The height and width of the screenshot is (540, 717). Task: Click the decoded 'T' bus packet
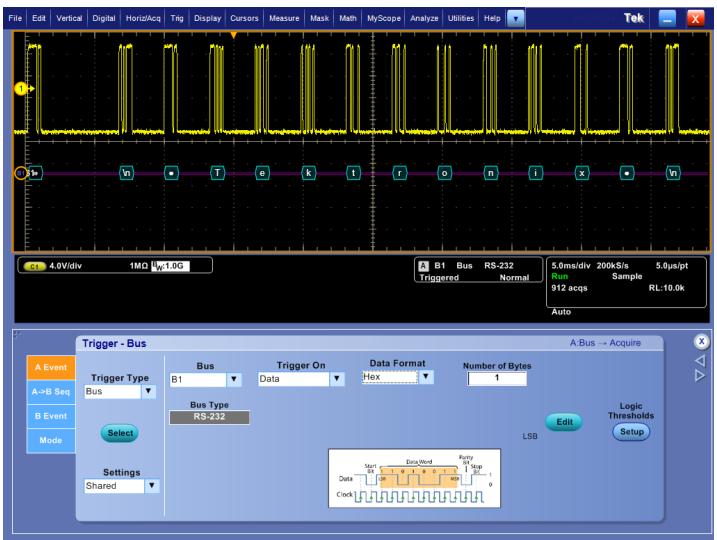point(217,173)
